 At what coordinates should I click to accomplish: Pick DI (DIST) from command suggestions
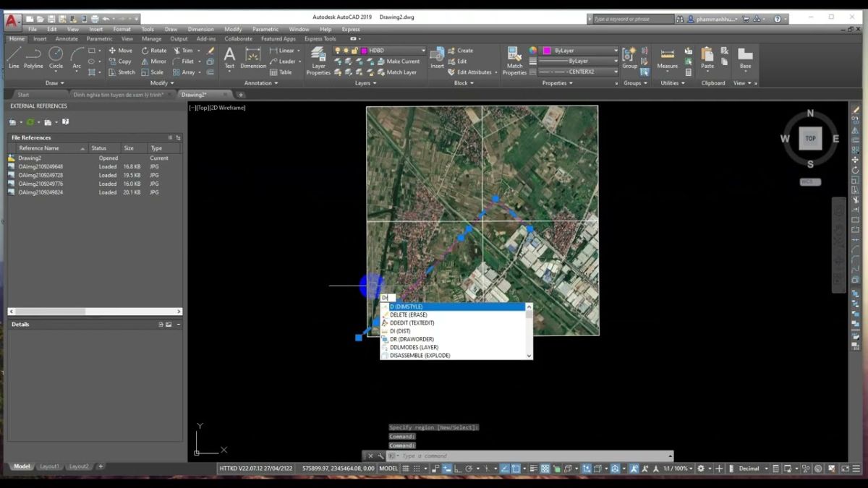tap(400, 331)
